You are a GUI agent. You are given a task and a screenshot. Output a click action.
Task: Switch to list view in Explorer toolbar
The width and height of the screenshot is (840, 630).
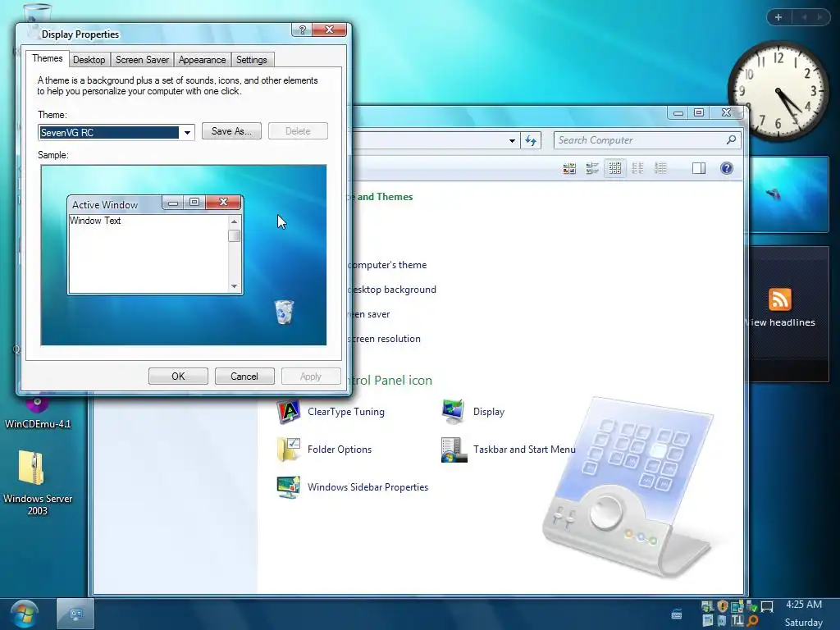point(637,168)
